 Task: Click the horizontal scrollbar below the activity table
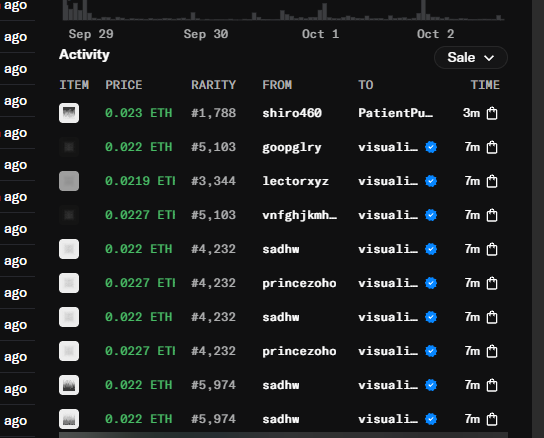[x=283, y=435]
